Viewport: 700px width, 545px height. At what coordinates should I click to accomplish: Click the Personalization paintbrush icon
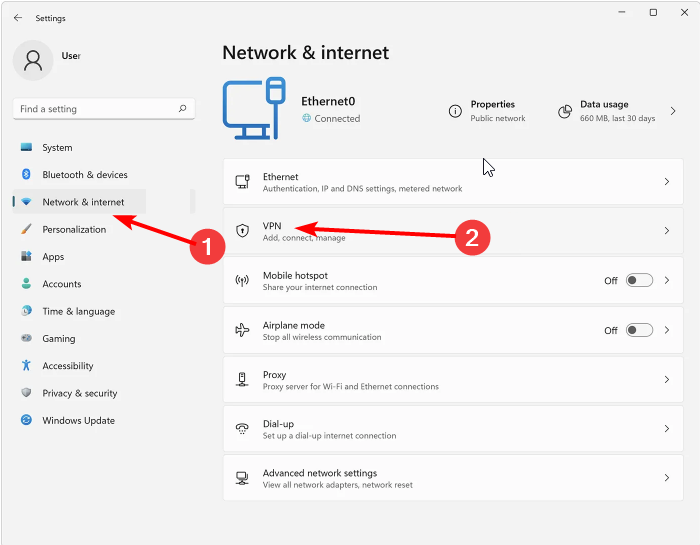(26, 229)
